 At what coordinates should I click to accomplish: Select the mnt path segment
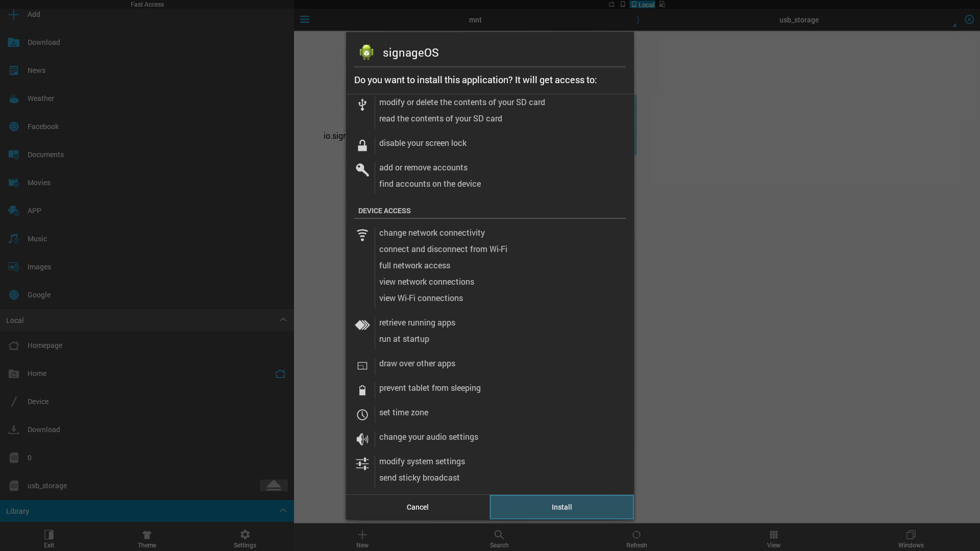pos(475,20)
